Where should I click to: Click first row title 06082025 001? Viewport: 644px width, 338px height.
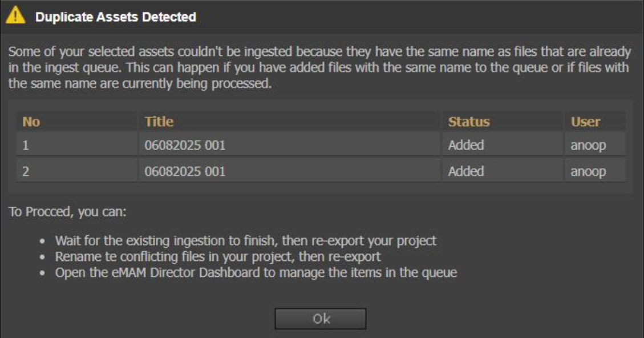tap(185, 145)
